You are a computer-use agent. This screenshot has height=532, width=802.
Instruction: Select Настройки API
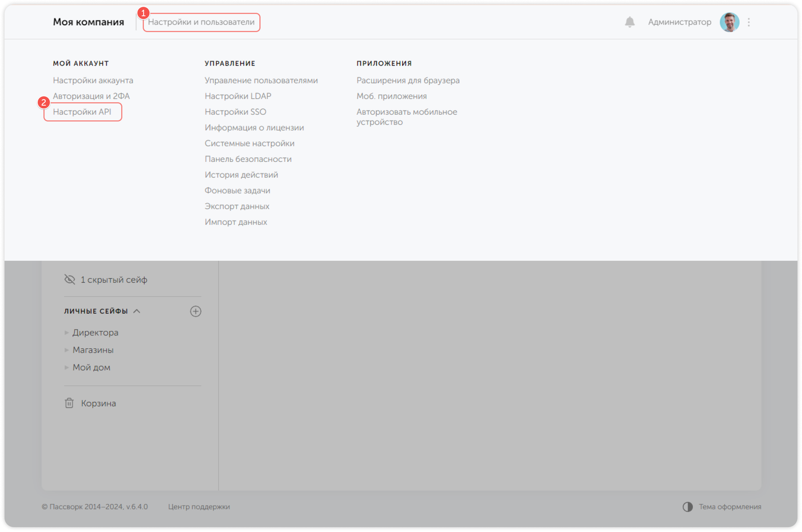click(83, 112)
